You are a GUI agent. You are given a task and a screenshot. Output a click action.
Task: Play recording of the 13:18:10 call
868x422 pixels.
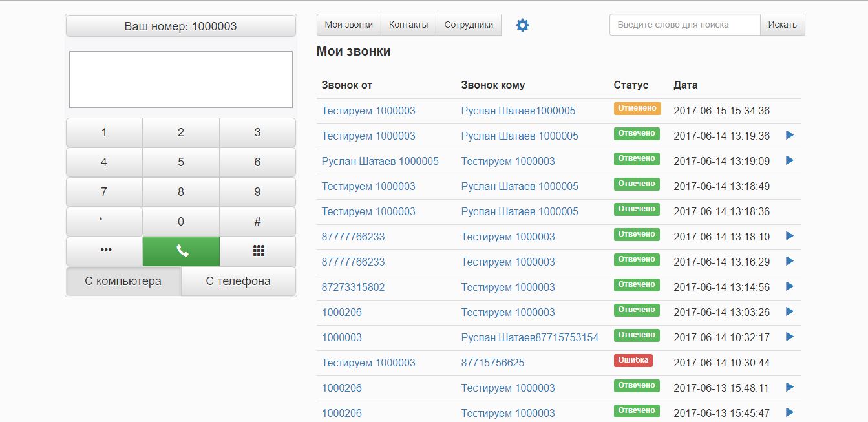[x=789, y=236]
